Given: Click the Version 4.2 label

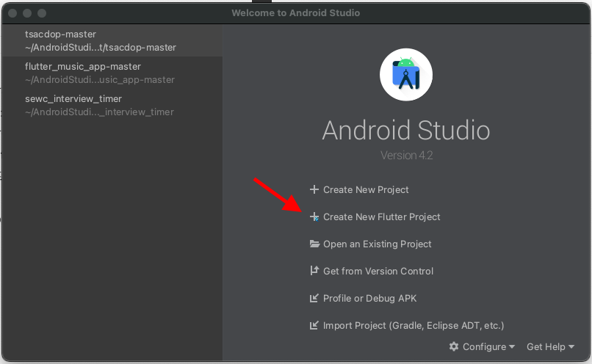Looking at the screenshot, I should 407,155.
